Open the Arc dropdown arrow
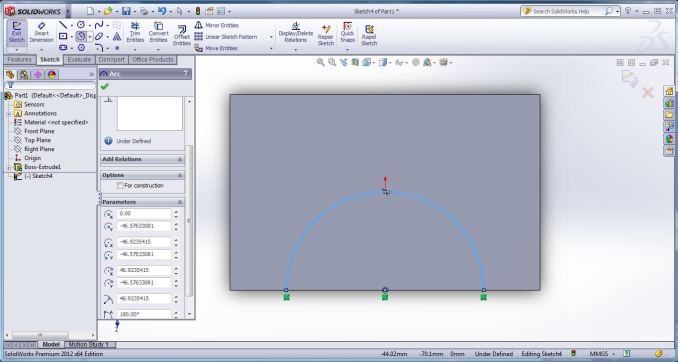Viewport: 678px width, 362px height. click(90, 36)
